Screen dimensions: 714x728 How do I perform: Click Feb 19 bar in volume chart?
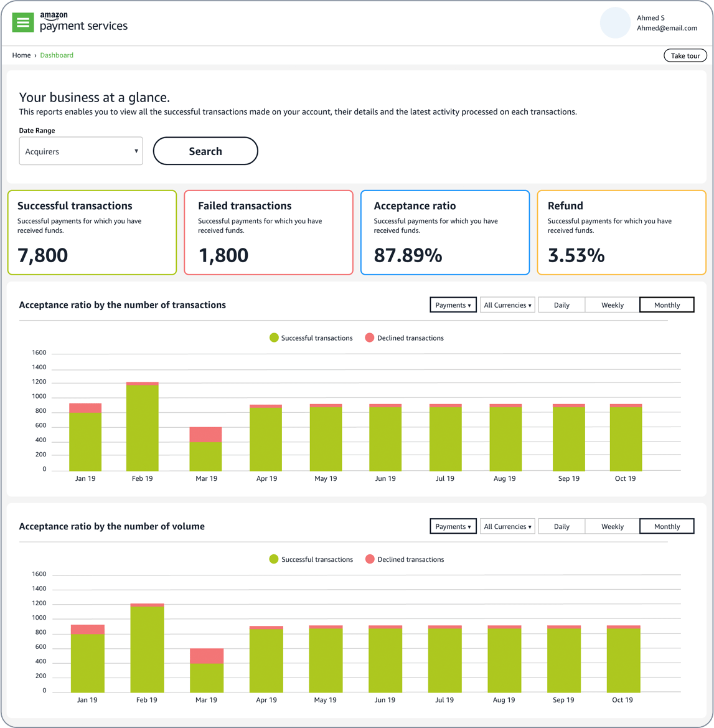(x=147, y=648)
